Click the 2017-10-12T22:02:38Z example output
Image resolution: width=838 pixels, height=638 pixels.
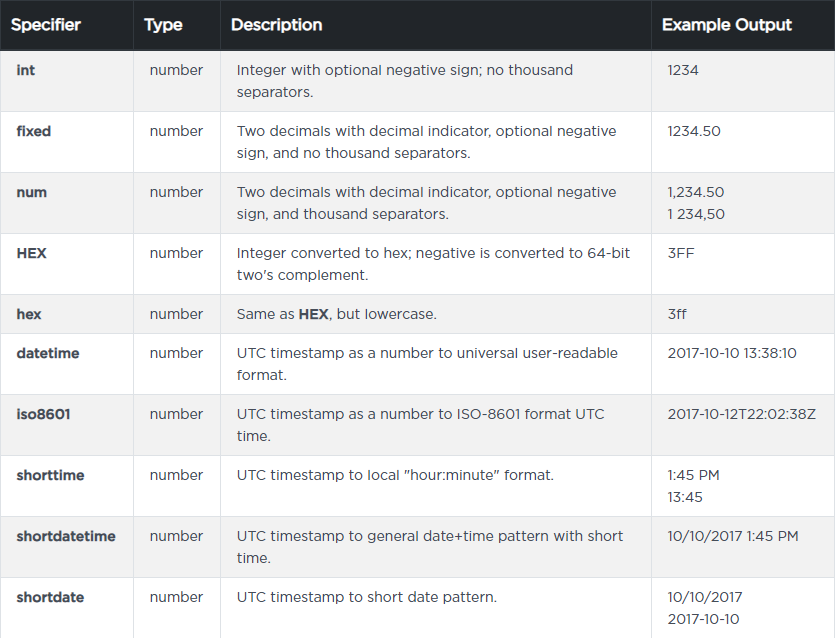739,415
